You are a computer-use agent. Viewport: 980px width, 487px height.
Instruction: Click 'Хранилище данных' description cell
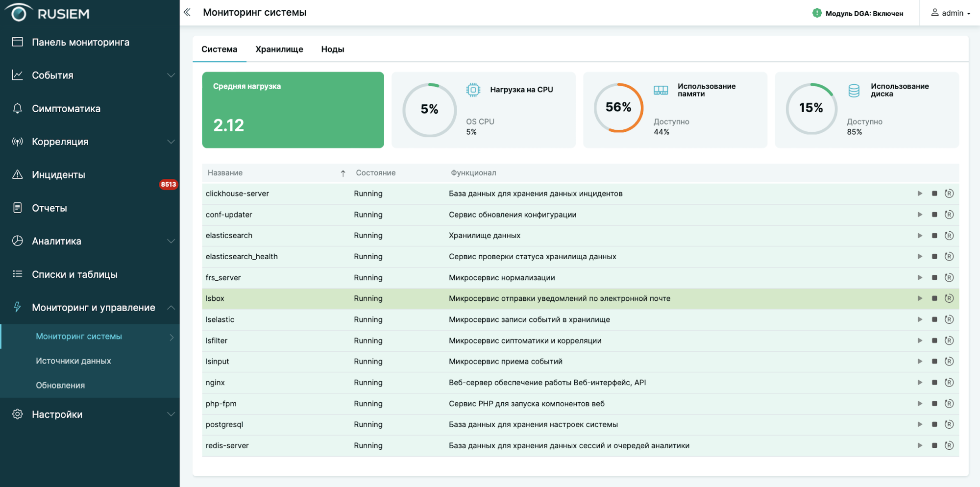coord(485,236)
